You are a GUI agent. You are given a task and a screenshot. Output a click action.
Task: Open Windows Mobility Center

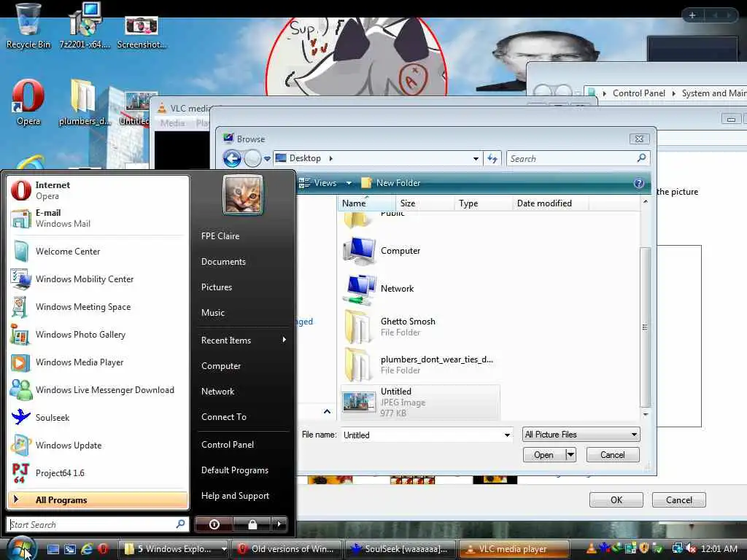coord(98,279)
